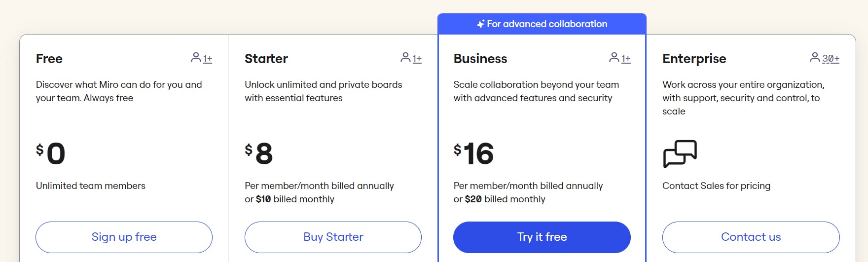Viewport: 868px width, 262px height.
Task: Select the Enterprise plan heading
Action: 694,59
